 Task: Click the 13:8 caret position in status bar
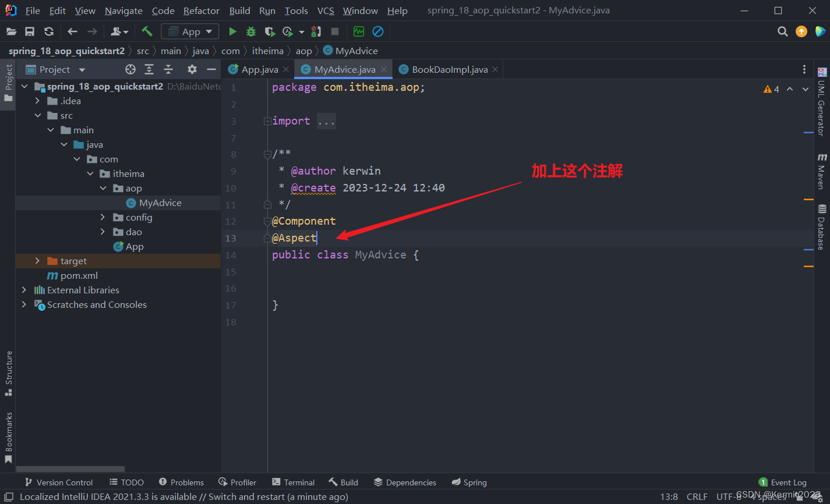pos(669,497)
